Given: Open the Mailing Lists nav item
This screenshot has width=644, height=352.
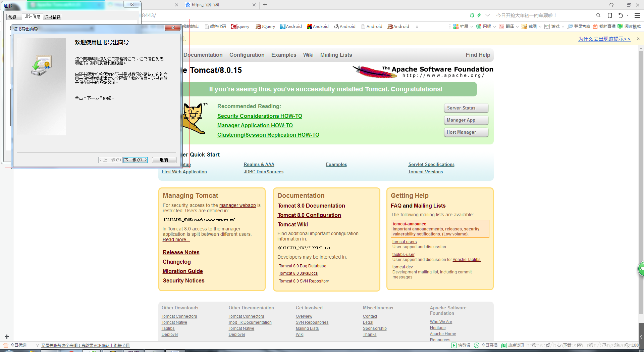Looking at the screenshot, I should click(x=336, y=55).
